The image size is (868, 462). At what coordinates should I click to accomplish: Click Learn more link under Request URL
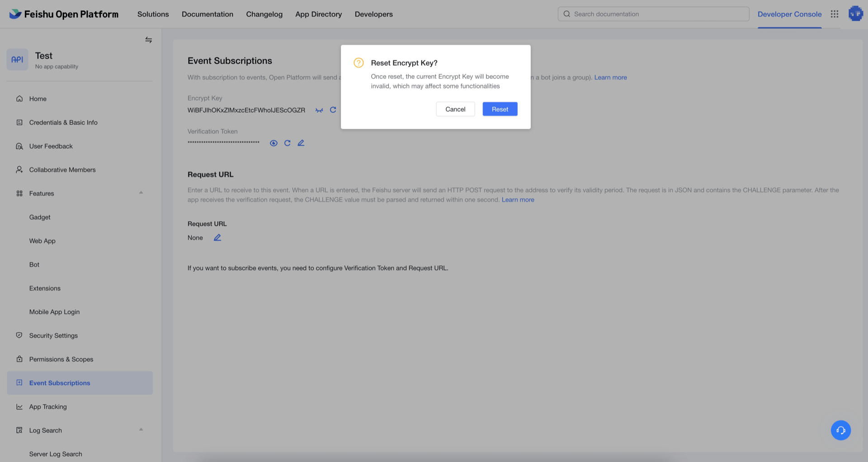tap(518, 200)
